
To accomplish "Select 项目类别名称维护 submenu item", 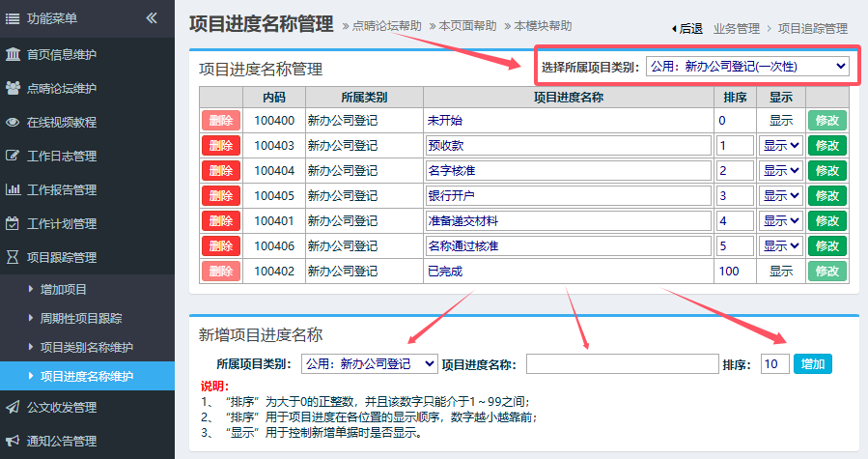I will 87,347.
